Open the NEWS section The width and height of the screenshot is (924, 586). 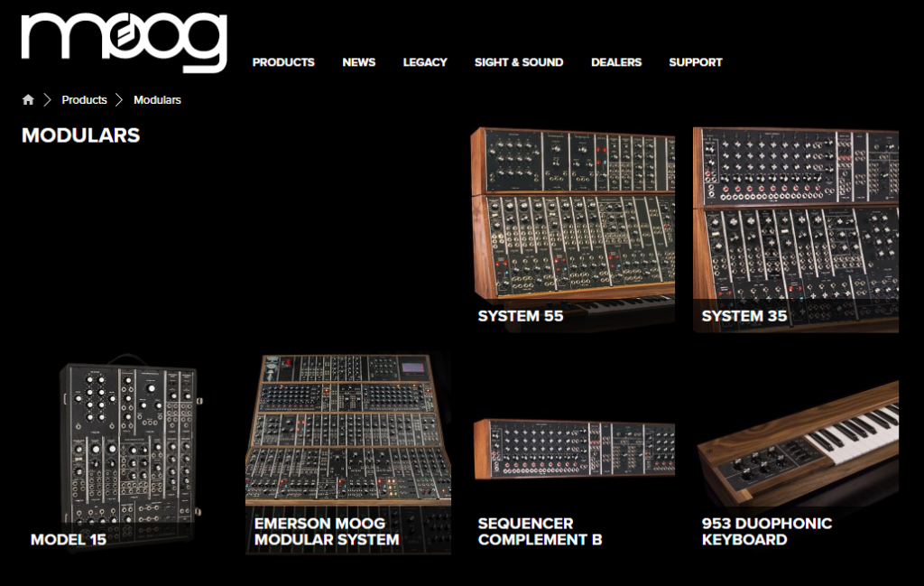pyautogui.click(x=358, y=62)
